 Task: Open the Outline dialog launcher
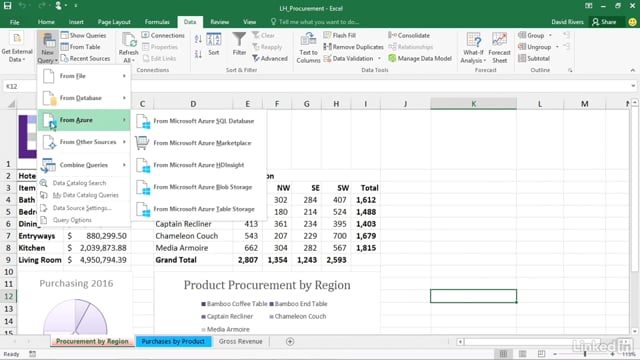tap(570, 70)
